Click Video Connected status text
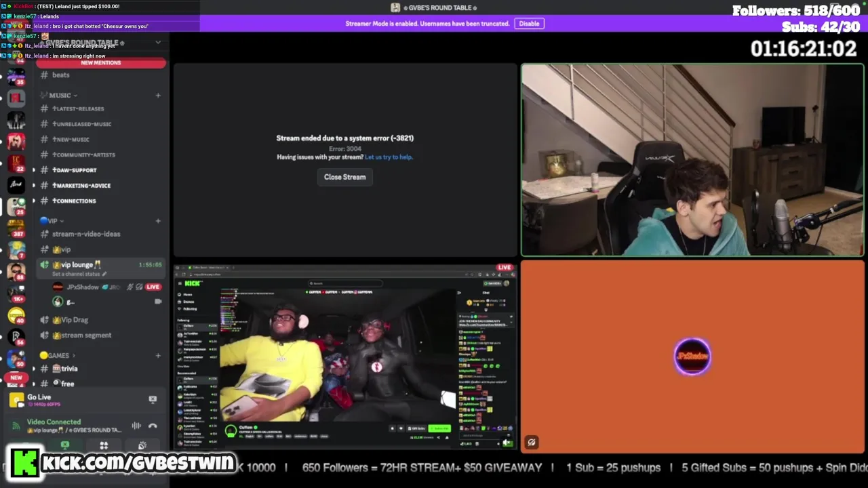The height and width of the screenshot is (488, 868). 54,422
